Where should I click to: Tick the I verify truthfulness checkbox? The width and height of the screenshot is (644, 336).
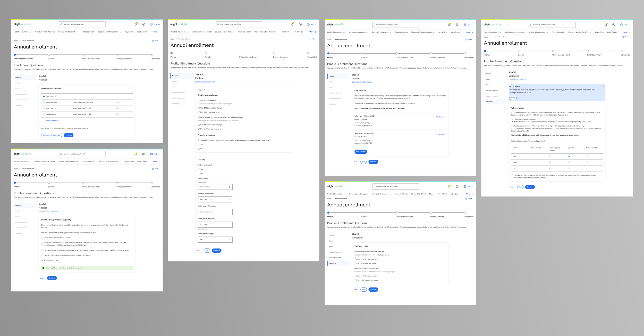pos(512,175)
